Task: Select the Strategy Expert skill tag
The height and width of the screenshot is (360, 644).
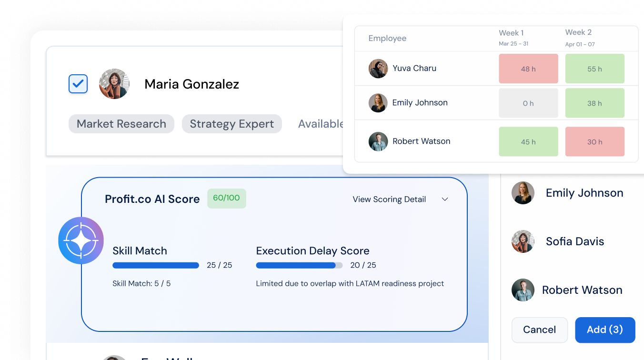Action: (x=232, y=124)
